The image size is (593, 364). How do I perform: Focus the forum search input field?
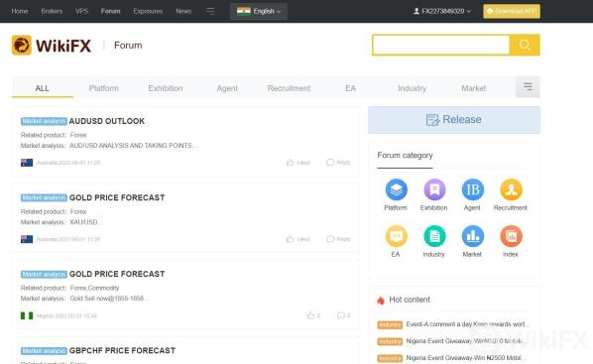(441, 45)
